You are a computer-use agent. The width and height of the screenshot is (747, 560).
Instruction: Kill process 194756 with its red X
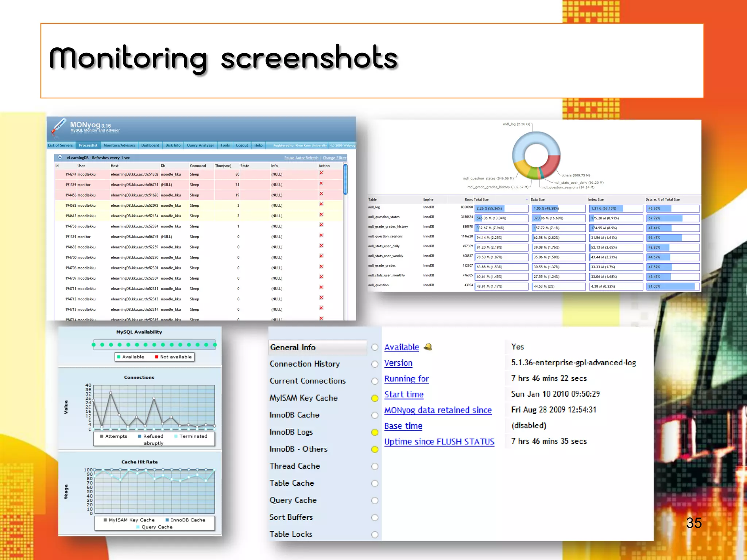pos(321,225)
